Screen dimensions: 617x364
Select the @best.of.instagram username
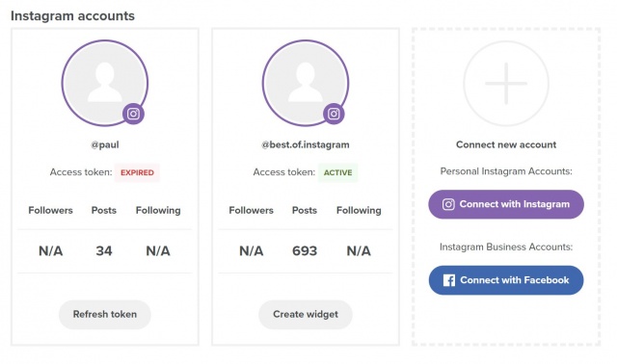tap(306, 144)
